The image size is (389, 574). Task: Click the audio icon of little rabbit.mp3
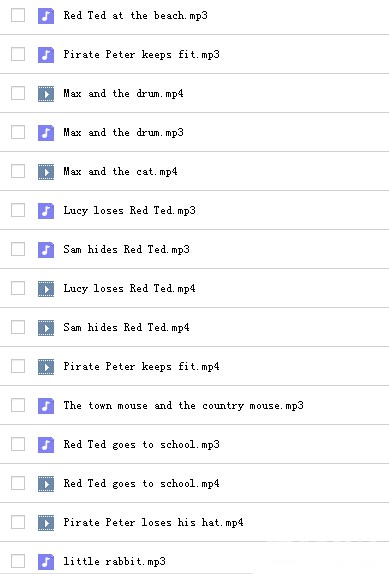coord(46,562)
